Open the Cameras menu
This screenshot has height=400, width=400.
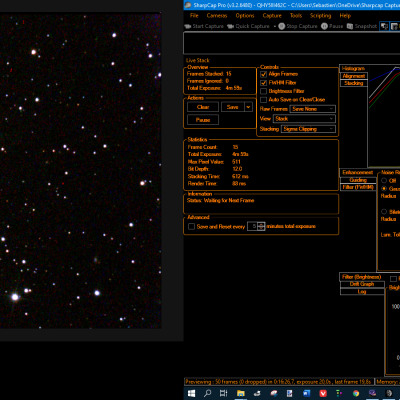tap(217, 16)
